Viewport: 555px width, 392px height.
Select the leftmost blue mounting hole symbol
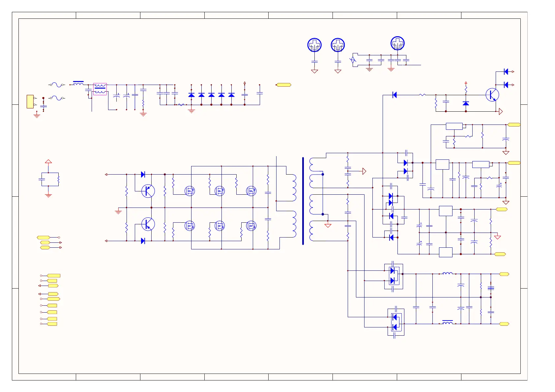tap(314, 45)
